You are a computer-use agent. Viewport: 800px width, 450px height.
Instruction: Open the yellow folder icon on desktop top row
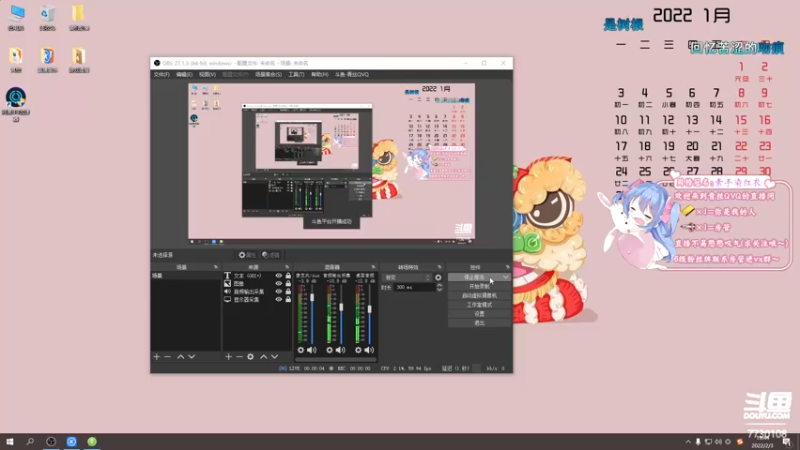[x=79, y=17]
